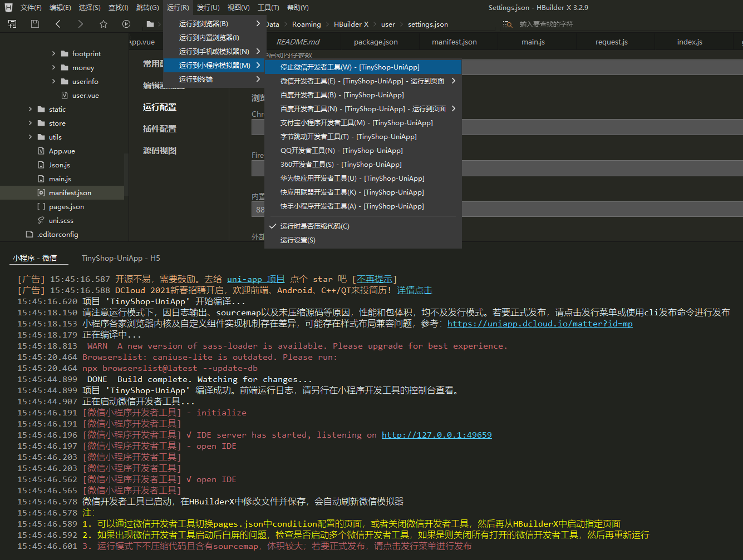Click search icon beside find field
Image resolution: width=743 pixels, height=560 pixels.
point(507,24)
